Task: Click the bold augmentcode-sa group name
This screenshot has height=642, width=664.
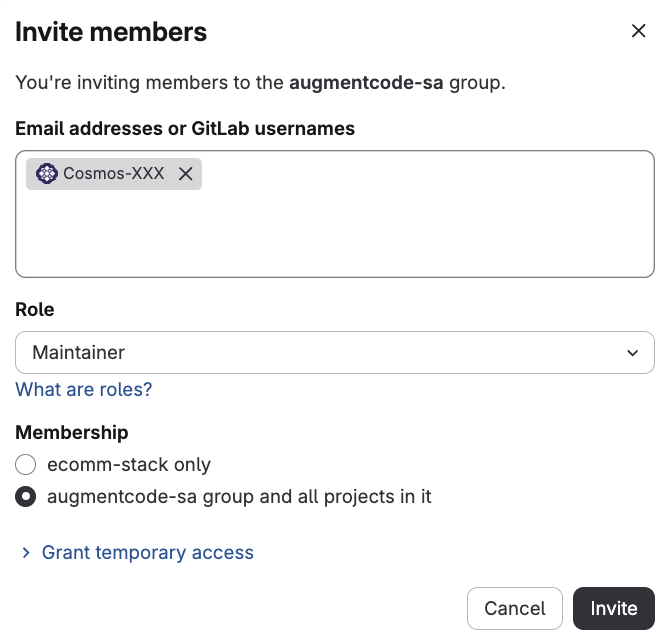Action: coord(366,83)
